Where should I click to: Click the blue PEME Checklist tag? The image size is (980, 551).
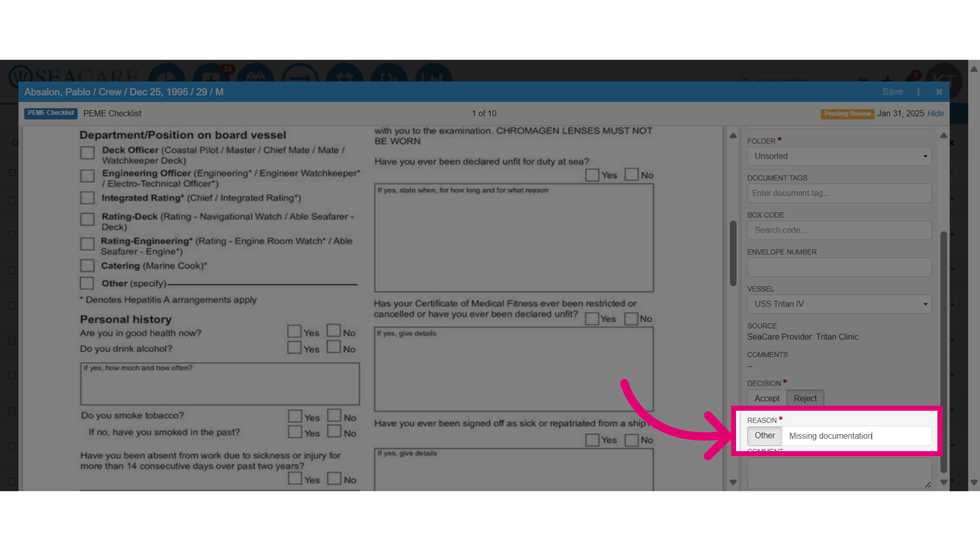(x=51, y=113)
